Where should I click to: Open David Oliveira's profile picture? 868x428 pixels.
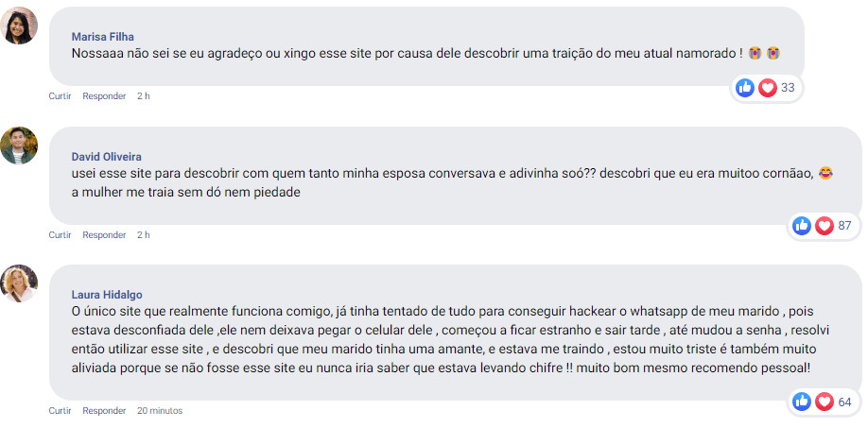click(19, 146)
